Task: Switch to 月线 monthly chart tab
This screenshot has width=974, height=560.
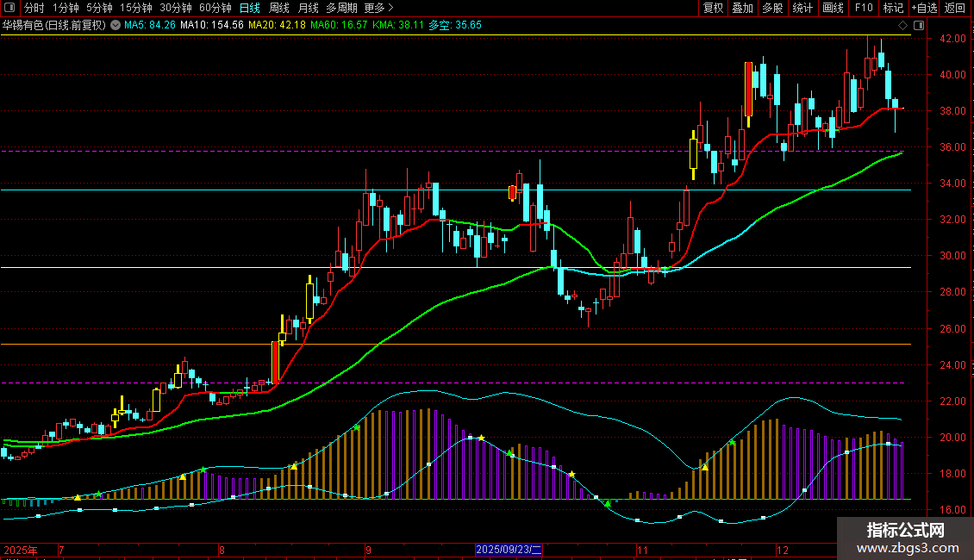Action: coord(308,8)
